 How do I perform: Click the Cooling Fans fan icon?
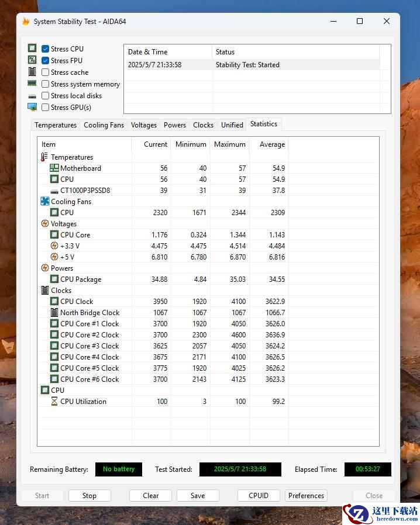(45, 201)
